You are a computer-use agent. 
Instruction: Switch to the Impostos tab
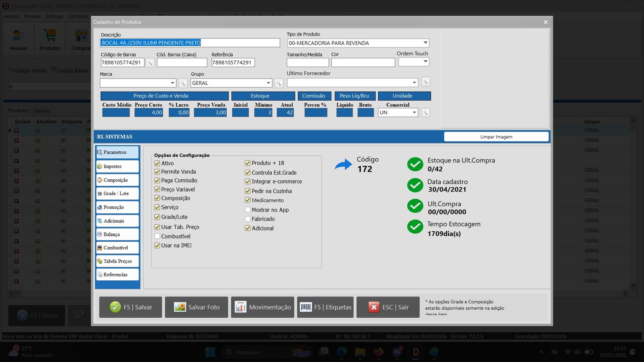(x=118, y=167)
